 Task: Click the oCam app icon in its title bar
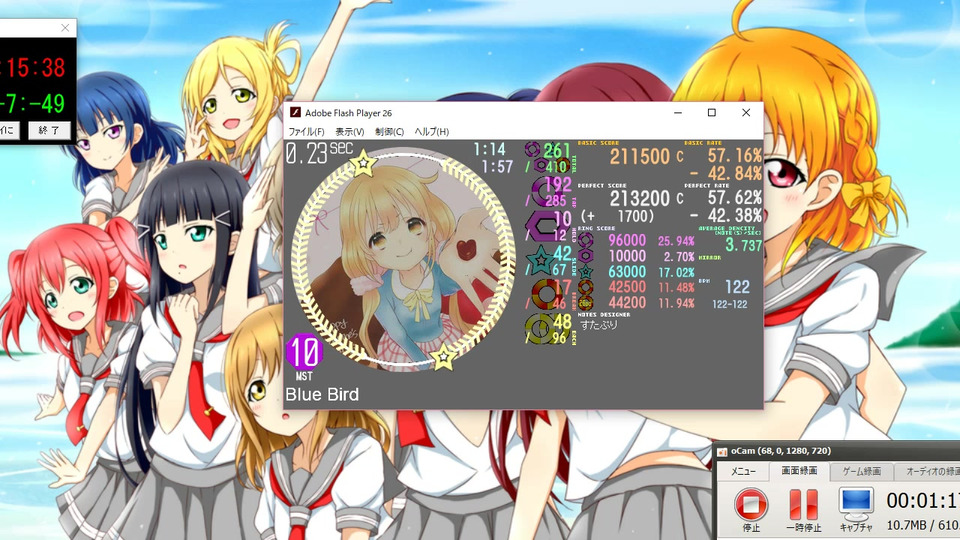[x=722, y=452]
